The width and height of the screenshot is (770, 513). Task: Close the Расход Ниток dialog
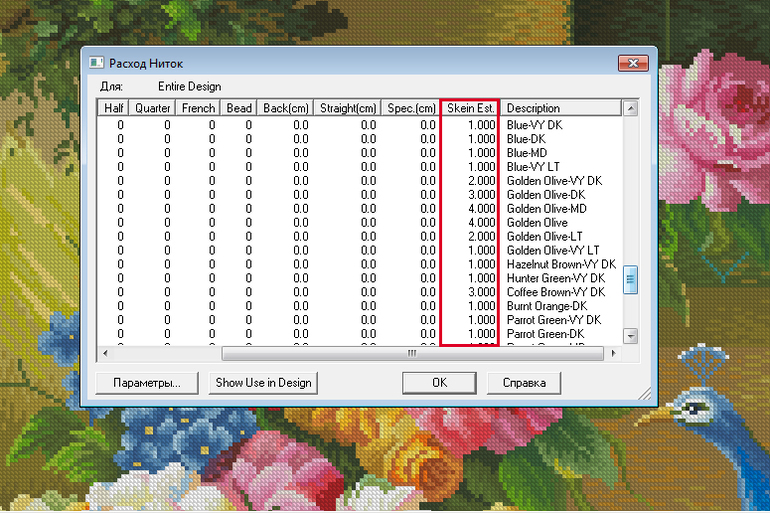point(632,63)
